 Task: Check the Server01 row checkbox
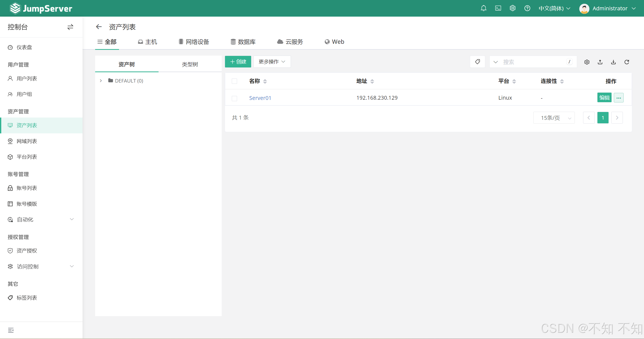click(x=234, y=98)
